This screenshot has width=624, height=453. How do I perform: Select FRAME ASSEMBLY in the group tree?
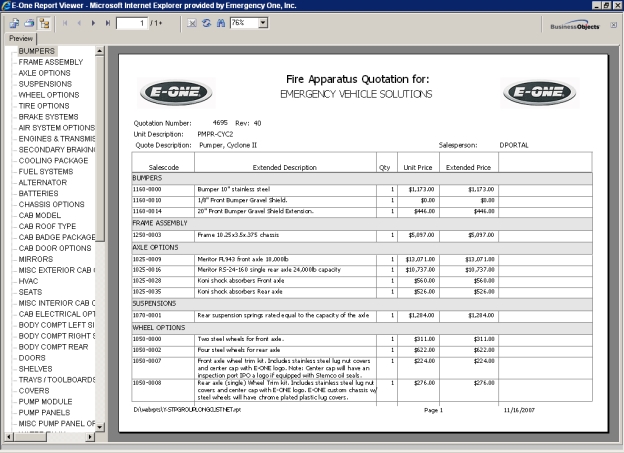(51, 62)
